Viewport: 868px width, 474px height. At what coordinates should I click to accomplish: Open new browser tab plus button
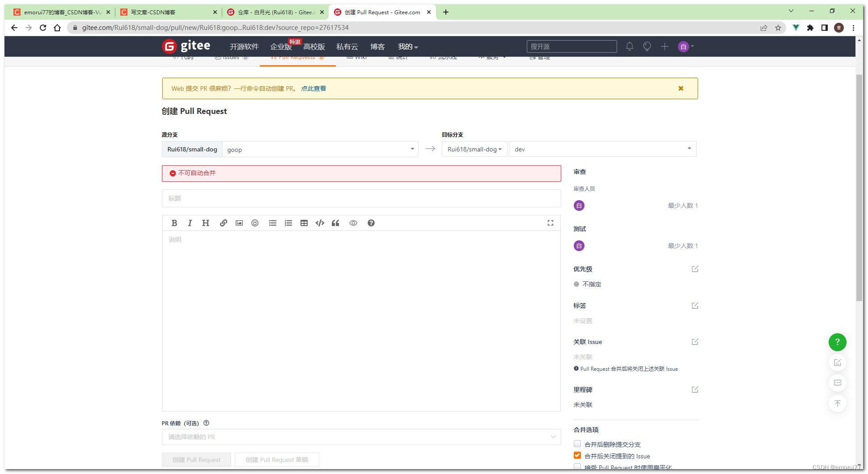(x=446, y=12)
